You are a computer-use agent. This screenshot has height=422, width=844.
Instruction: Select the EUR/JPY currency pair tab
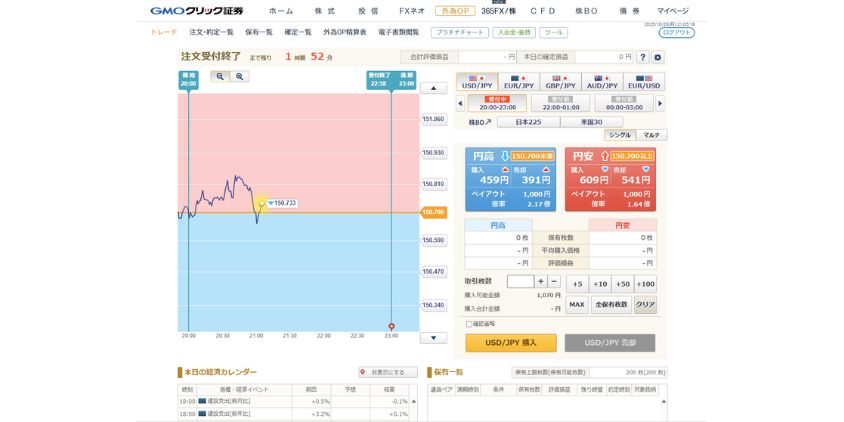[518, 82]
